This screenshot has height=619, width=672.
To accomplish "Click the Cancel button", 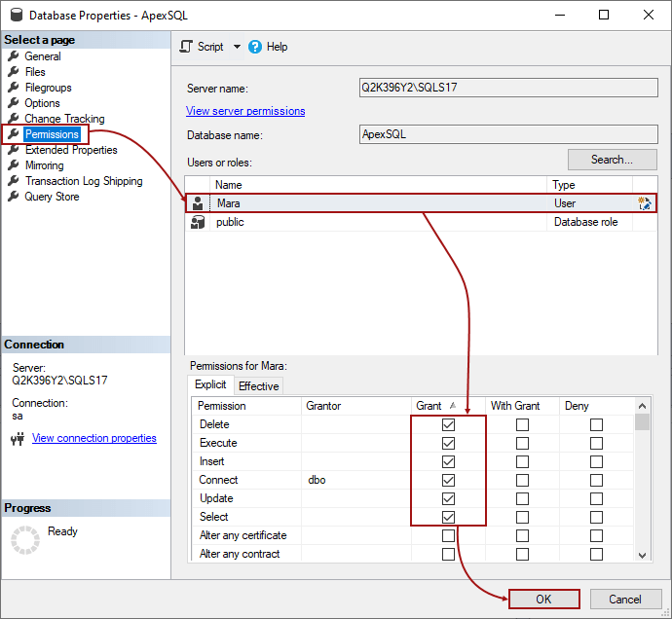I will tap(625, 599).
